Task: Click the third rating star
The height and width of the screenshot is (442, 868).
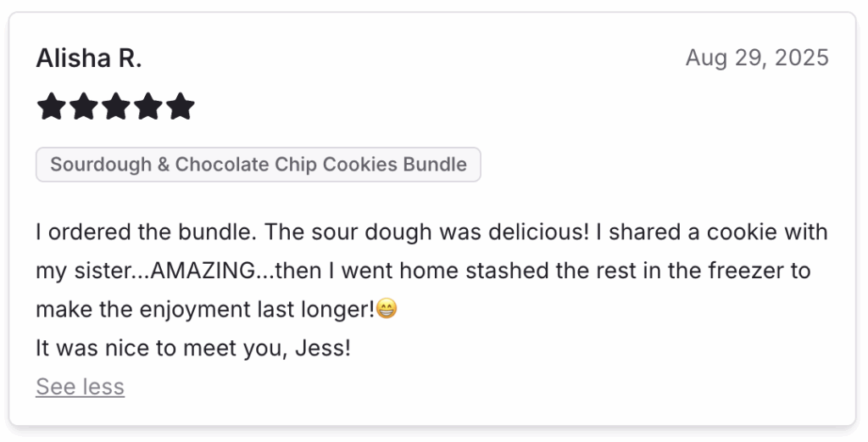Action: (115, 107)
